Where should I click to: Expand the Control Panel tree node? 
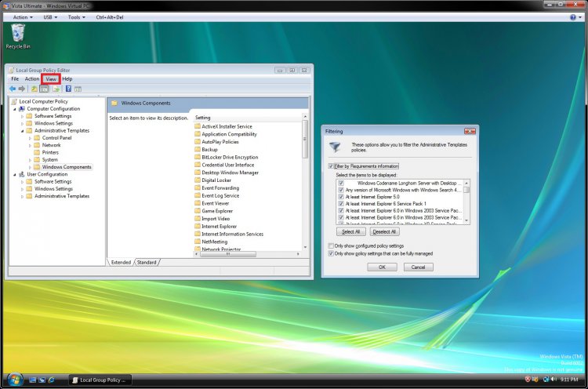pyautogui.click(x=30, y=138)
